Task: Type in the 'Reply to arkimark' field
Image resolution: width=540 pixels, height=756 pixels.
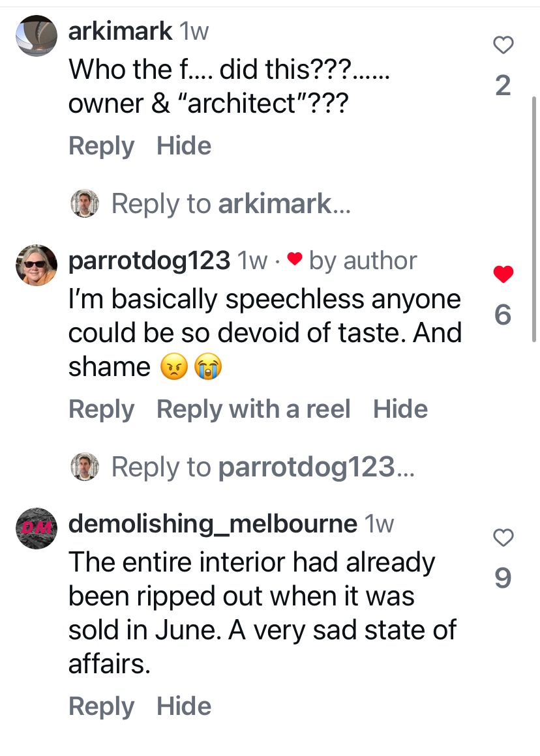Action: tap(231, 204)
